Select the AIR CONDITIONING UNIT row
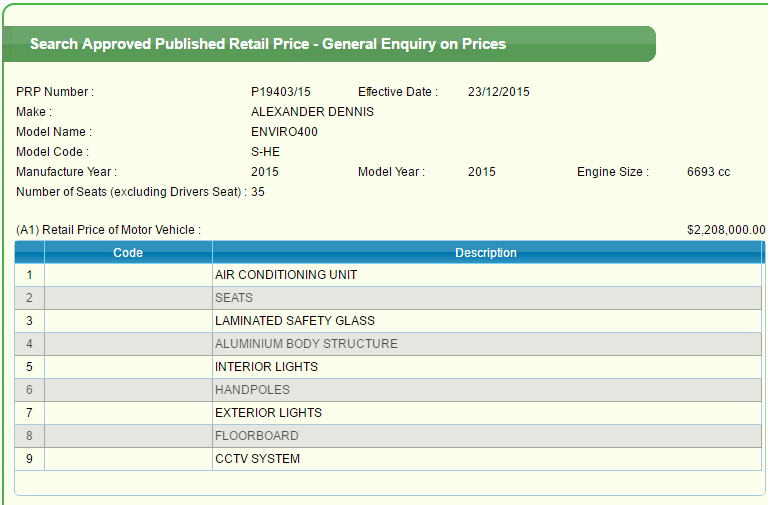The width and height of the screenshot is (772, 505). (x=286, y=275)
